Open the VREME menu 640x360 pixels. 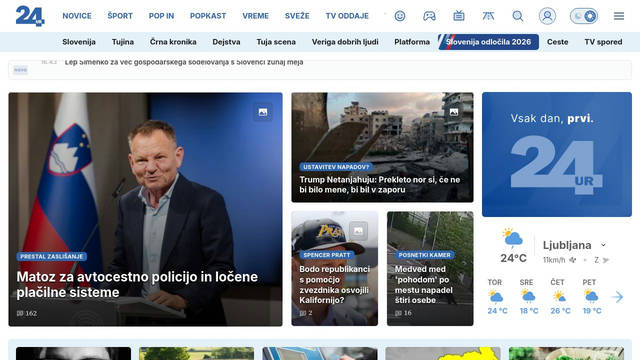click(256, 16)
